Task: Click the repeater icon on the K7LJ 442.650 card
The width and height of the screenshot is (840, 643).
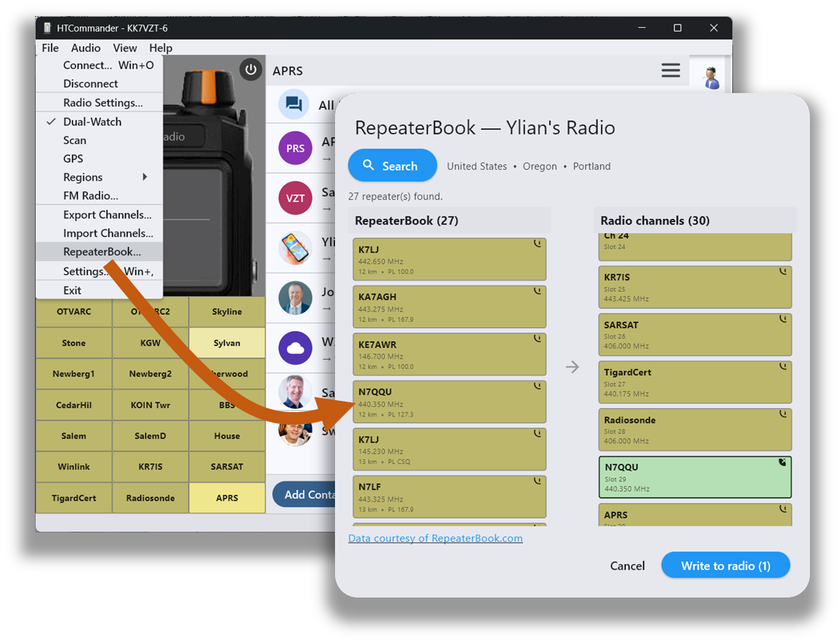Action: [537, 244]
